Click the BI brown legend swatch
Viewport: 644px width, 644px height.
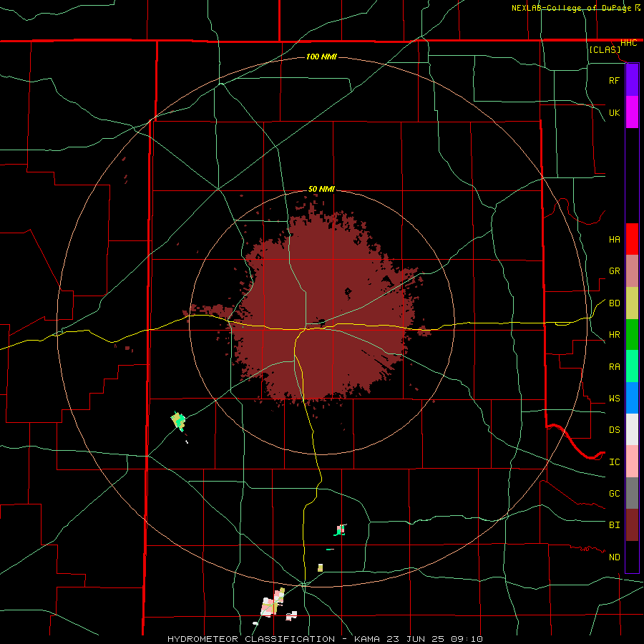click(x=632, y=525)
